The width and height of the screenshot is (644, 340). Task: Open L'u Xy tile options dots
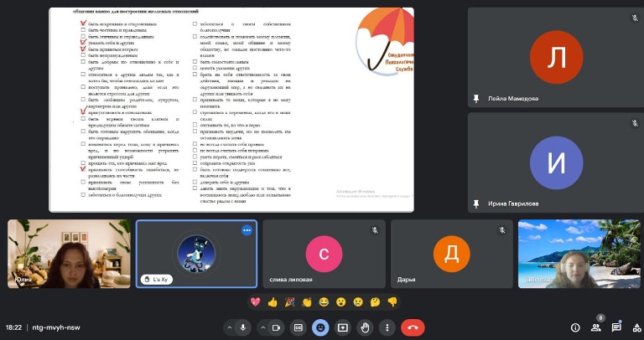[x=247, y=230]
